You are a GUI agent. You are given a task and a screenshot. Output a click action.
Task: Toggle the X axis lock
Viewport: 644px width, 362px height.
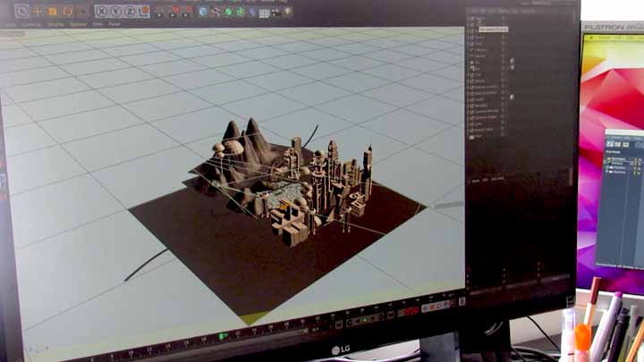tap(102, 12)
